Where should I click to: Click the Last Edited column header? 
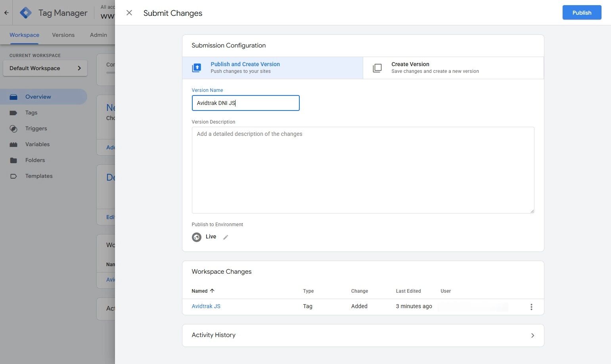408,291
